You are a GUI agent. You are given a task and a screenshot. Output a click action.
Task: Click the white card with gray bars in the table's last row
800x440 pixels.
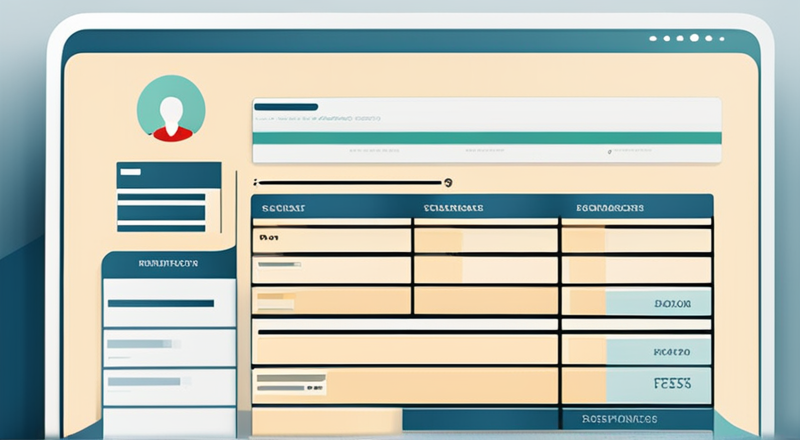tap(290, 383)
